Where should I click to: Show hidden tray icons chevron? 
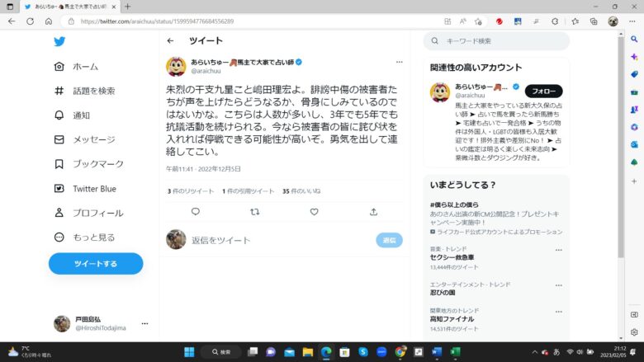534,352
